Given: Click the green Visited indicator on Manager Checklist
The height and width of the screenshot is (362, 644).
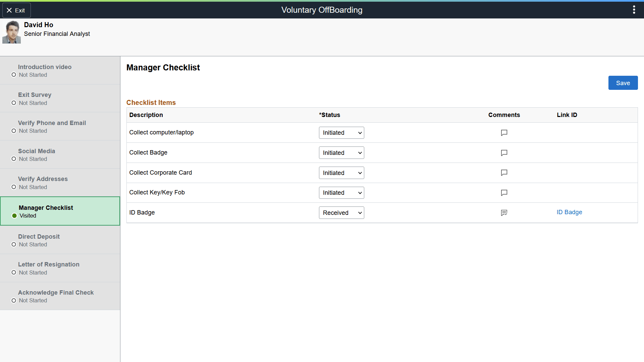Looking at the screenshot, I should (14, 216).
